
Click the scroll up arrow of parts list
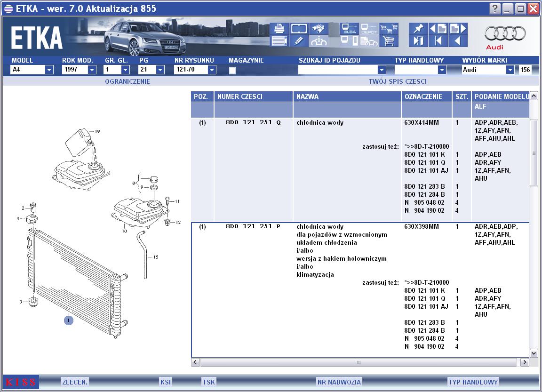pos(534,96)
